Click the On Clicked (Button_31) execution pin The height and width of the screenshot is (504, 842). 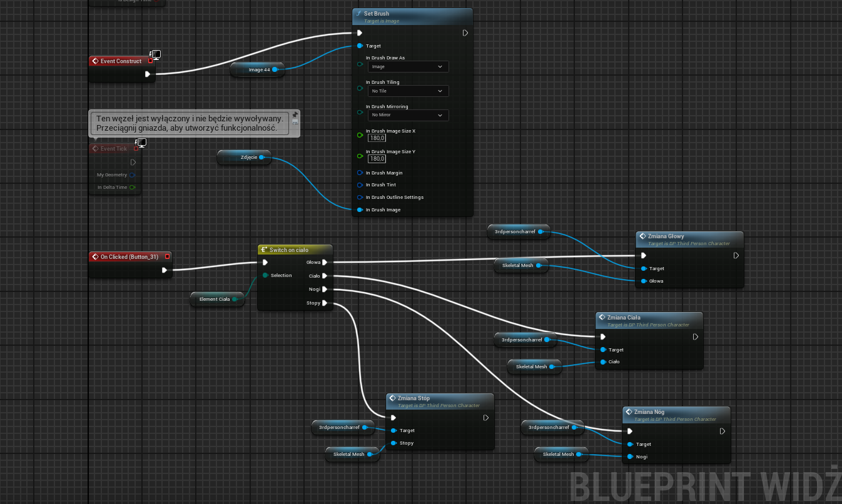pyautogui.click(x=165, y=270)
